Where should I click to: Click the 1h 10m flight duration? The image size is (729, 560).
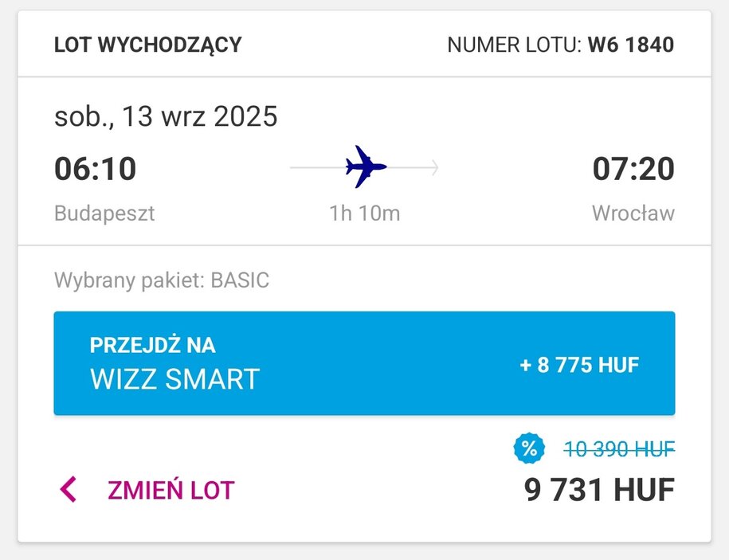[365, 213]
